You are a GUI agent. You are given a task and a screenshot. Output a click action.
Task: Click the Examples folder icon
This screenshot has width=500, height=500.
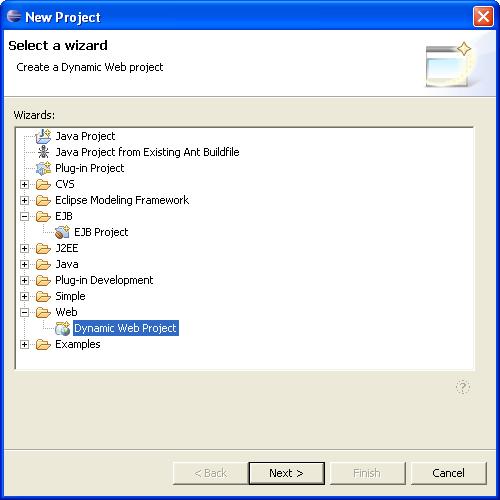tap(43, 344)
